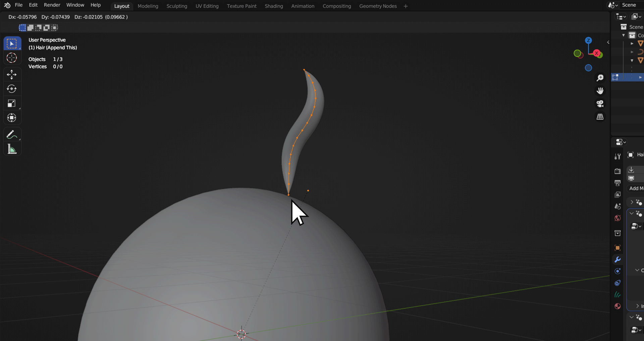This screenshot has height=341, width=644.
Task: Switch to the Geometry Nodes workspace tab
Action: click(378, 6)
